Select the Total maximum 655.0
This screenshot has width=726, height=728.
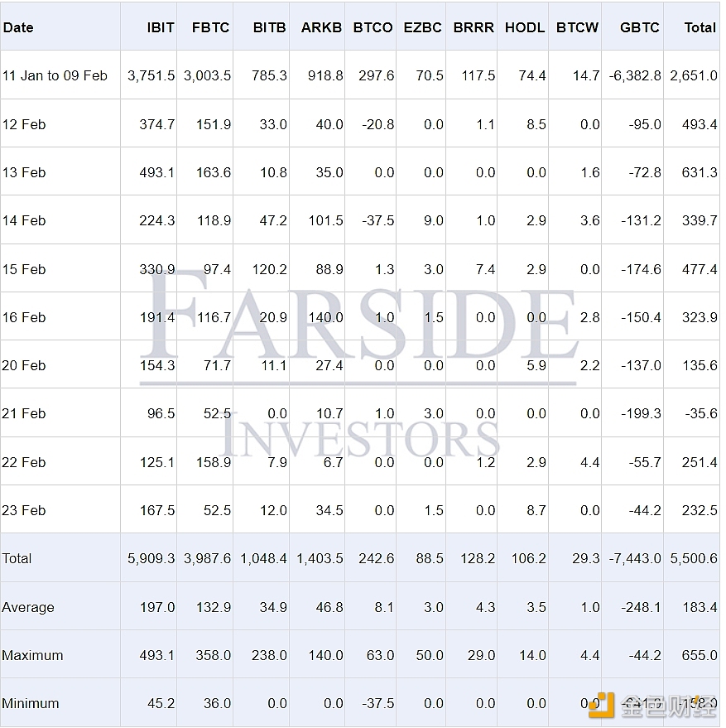click(x=700, y=655)
